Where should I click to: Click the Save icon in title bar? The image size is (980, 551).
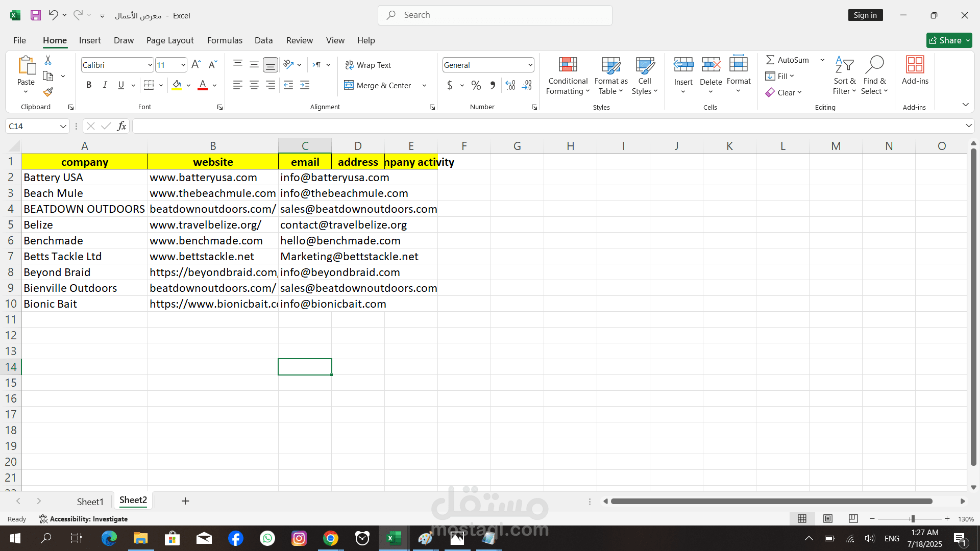tap(35, 15)
